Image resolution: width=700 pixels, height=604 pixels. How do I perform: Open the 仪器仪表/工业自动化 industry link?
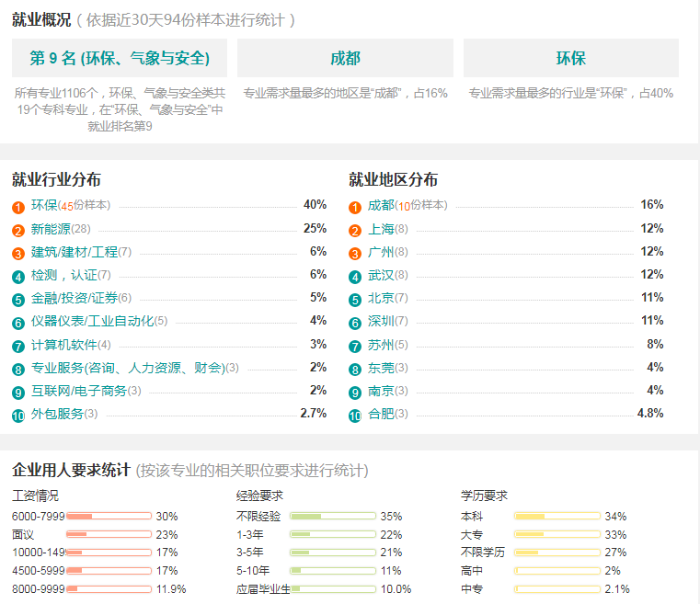pos(92,321)
